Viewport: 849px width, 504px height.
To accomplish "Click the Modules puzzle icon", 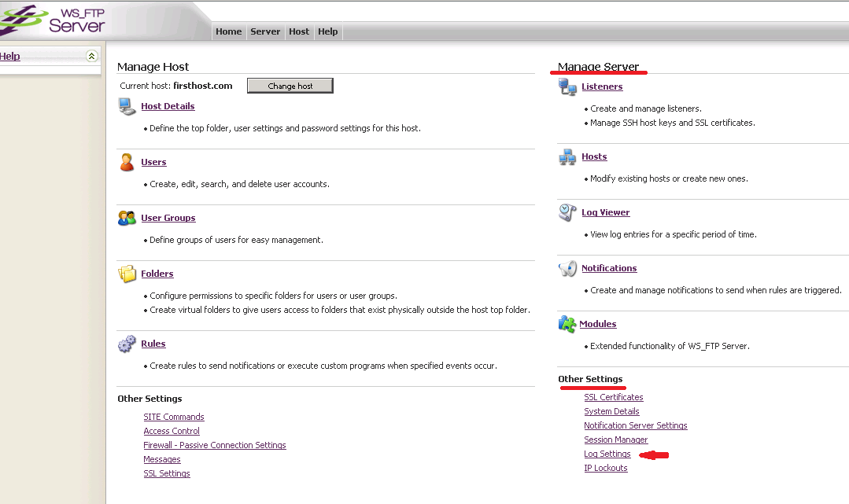I will point(567,324).
